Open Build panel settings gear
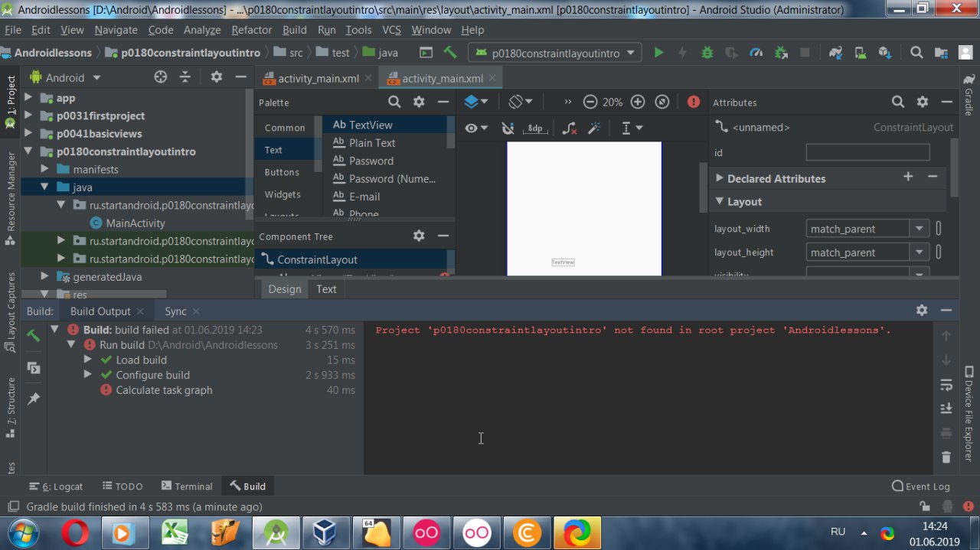 pyautogui.click(x=922, y=310)
